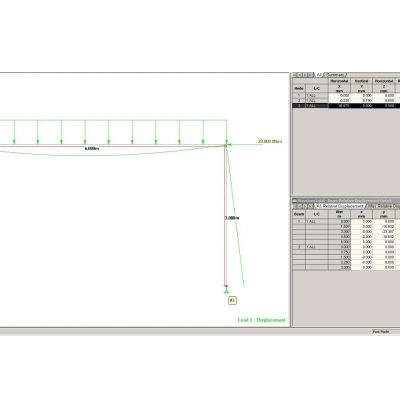This screenshot has width=400, height=400.
Task: Select beam 1 first row in relative displacement table
Action: pos(346,221)
